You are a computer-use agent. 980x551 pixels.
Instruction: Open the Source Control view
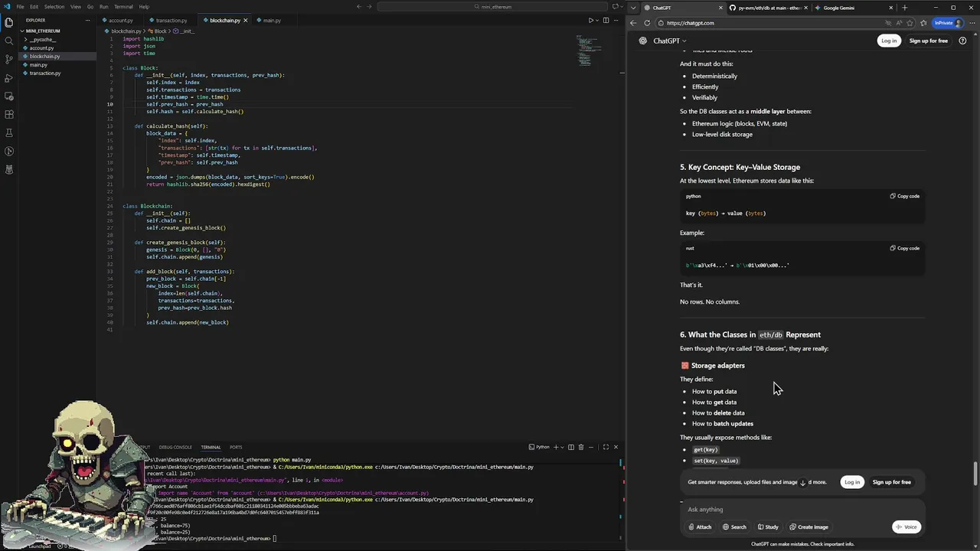pyautogui.click(x=9, y=60)
